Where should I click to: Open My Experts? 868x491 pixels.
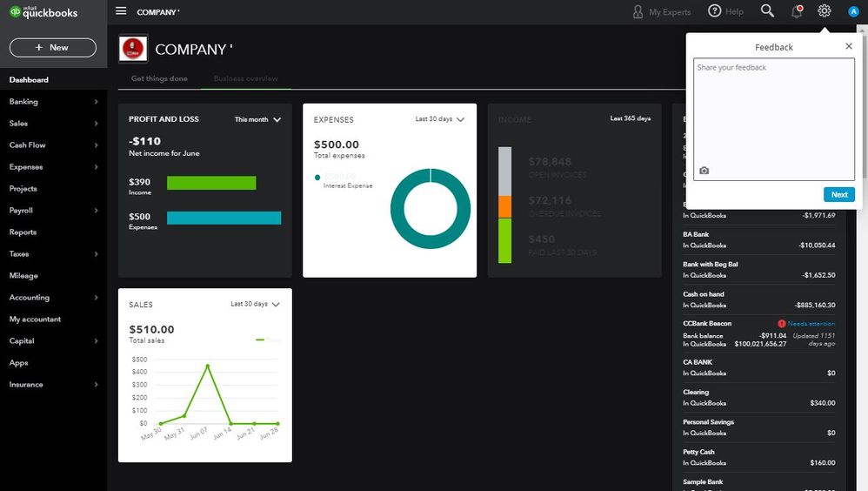tap(662, 11)
